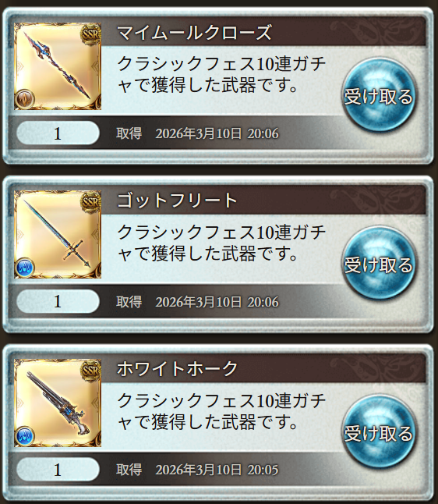The width and height of the screenshot is (438, 504).
Task: Click the quantity 1 field for ホワイトホーク
Action: coord(58,470)
